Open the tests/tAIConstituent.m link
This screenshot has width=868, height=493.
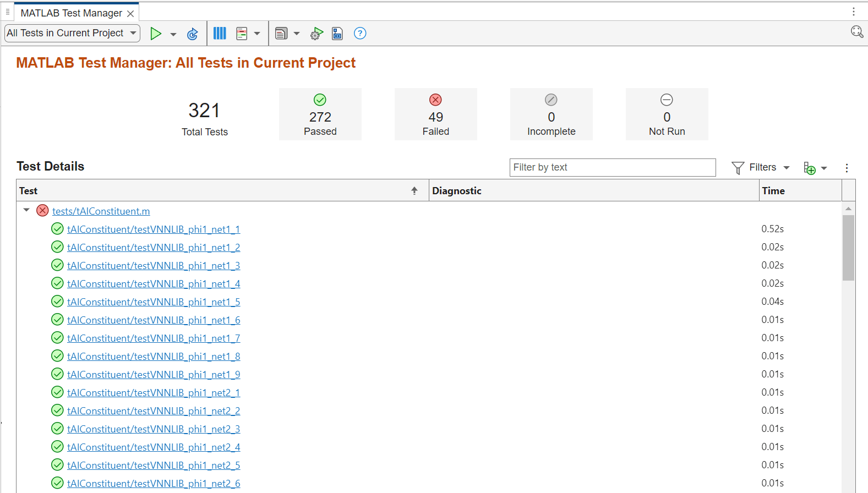(101, 211)
